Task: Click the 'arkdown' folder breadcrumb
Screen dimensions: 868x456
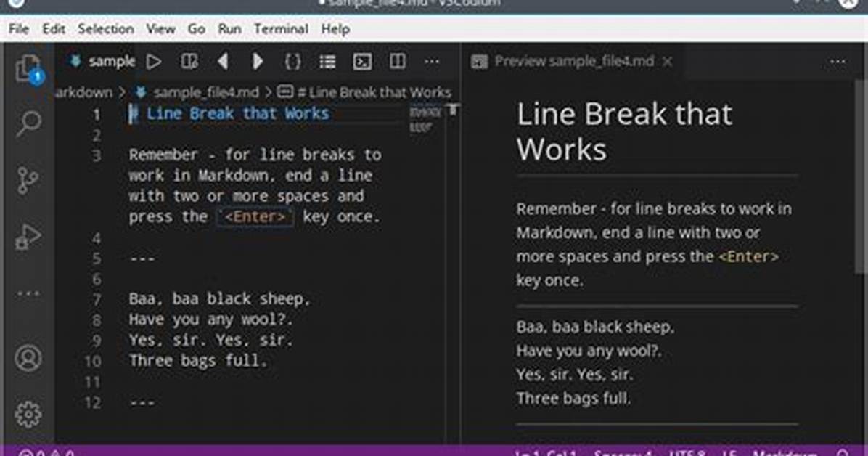Action: 83,92
